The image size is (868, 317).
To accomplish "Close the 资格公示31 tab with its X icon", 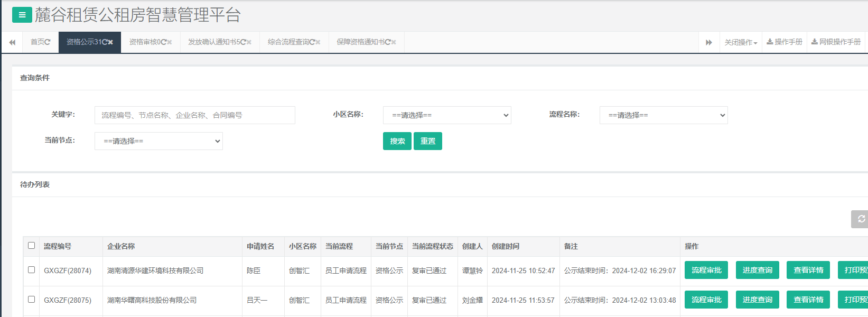I will pos(110,42).
